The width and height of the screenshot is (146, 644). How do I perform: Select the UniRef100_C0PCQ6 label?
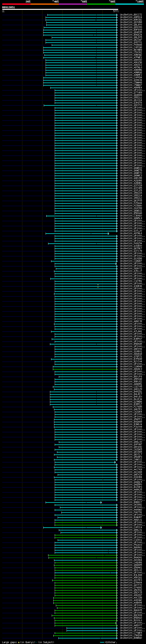[131, 48]
